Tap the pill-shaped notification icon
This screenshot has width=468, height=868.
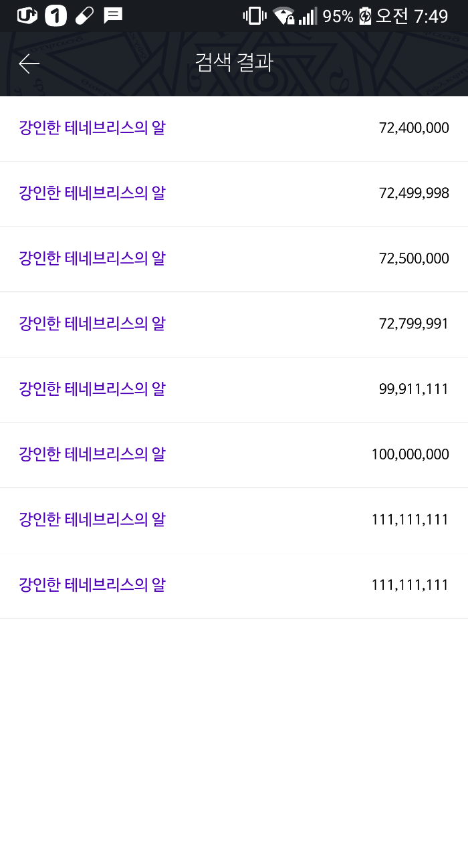point(84,15)
